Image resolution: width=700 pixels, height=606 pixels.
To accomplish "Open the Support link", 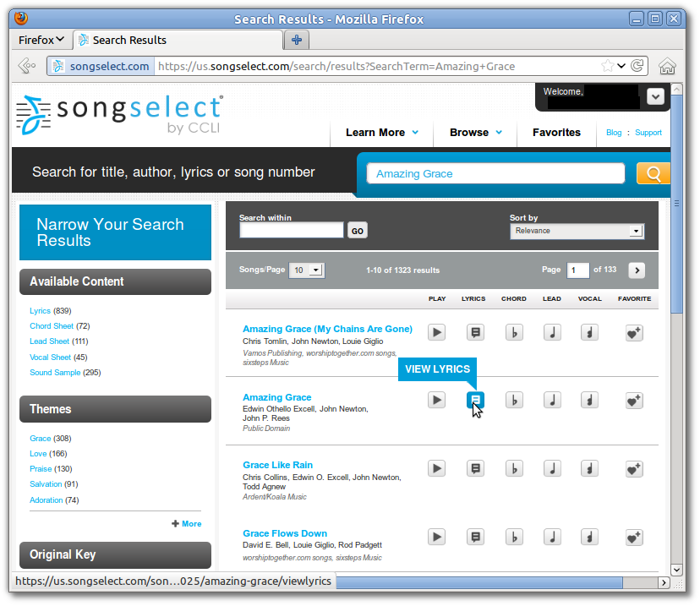I will (648, 133).
